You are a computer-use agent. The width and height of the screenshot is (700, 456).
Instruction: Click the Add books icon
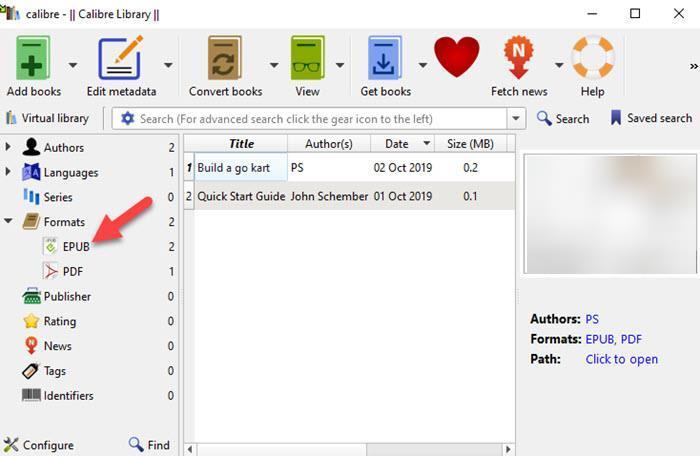(x=33, y=58)
